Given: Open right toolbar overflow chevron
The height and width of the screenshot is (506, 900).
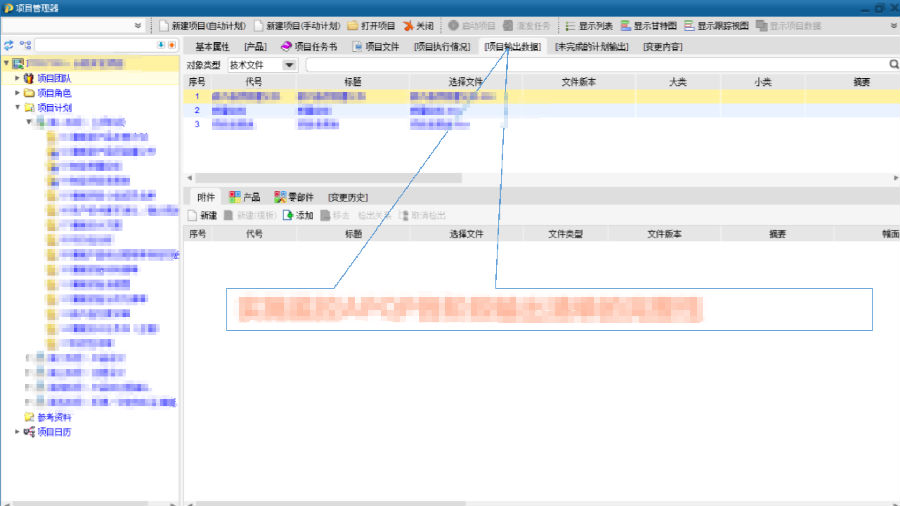Looking at the screenshot, I should [894, 26].
